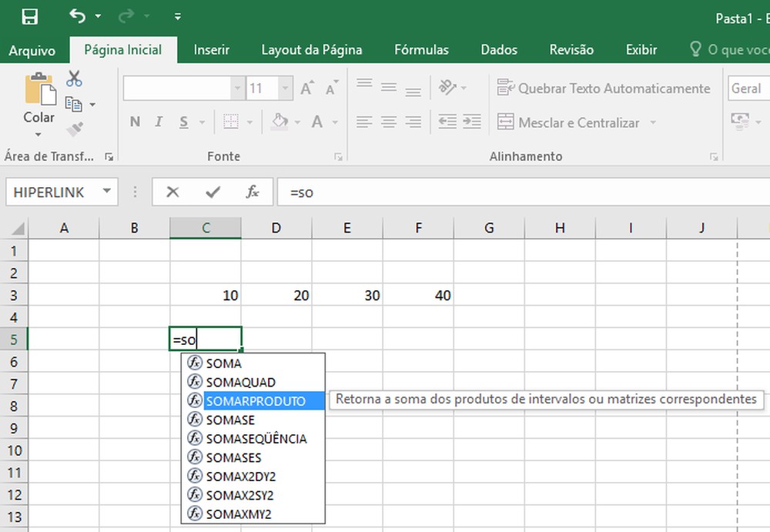Click the Save icon on Quick Access Toolbar

(x=31, y=15)
